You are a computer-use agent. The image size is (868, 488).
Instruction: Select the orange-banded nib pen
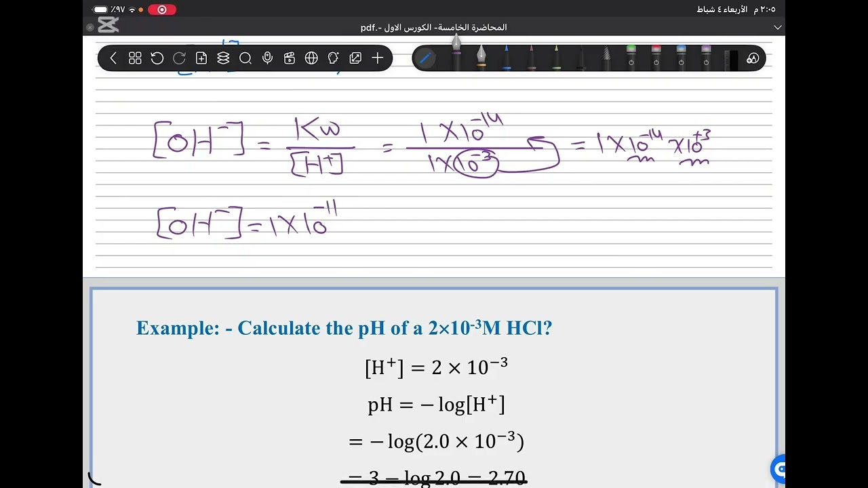[x=481, y=57]
